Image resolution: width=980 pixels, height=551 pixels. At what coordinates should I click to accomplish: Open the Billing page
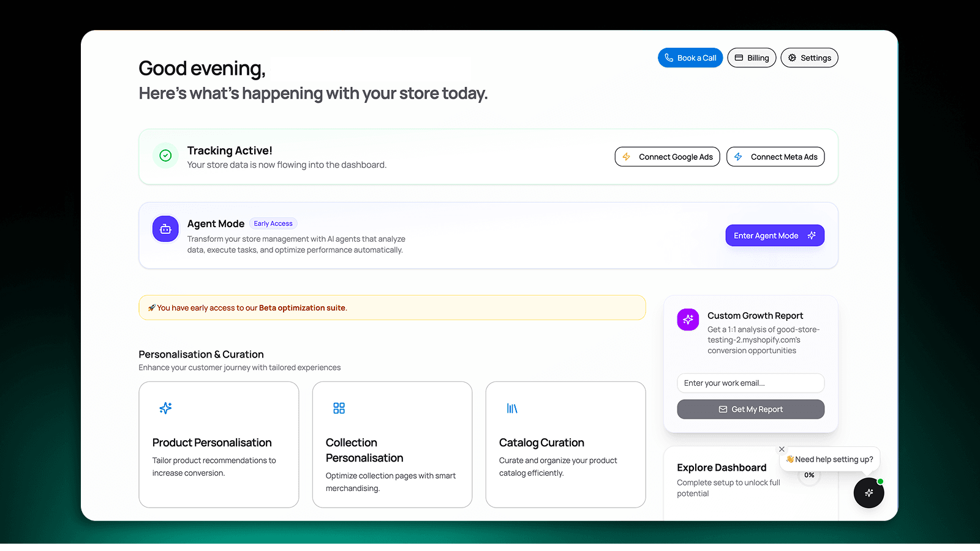[x=752, y=58]
